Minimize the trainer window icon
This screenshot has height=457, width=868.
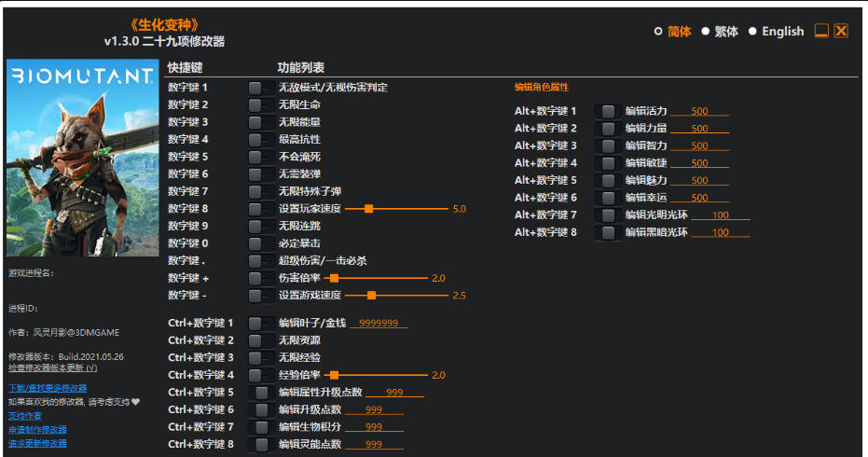pos(821,31)
